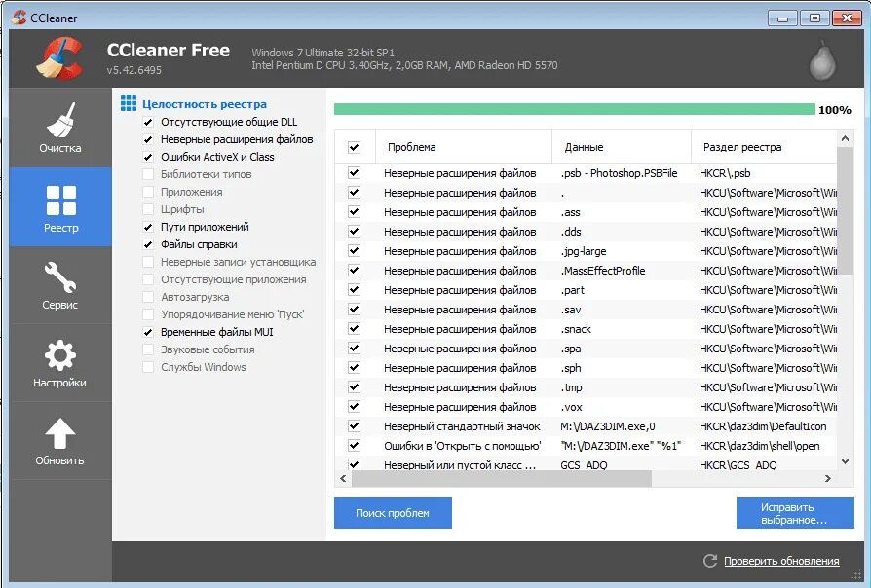
Task: Select the Реестр (Registry) sidebar section
Action: [x=60, y=207]
